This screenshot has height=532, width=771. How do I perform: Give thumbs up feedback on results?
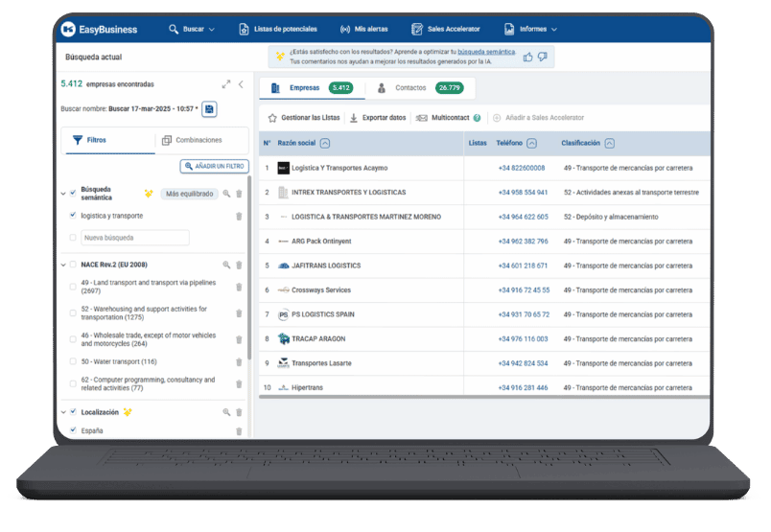pos(528,58)
